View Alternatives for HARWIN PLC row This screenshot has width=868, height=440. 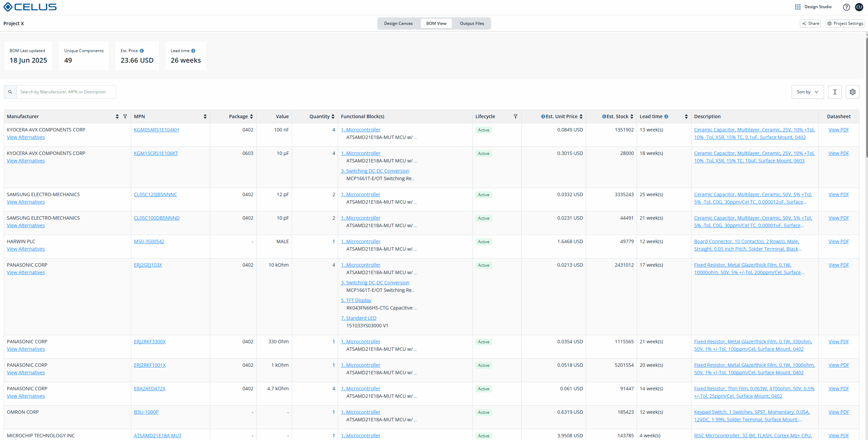[26, 249]
